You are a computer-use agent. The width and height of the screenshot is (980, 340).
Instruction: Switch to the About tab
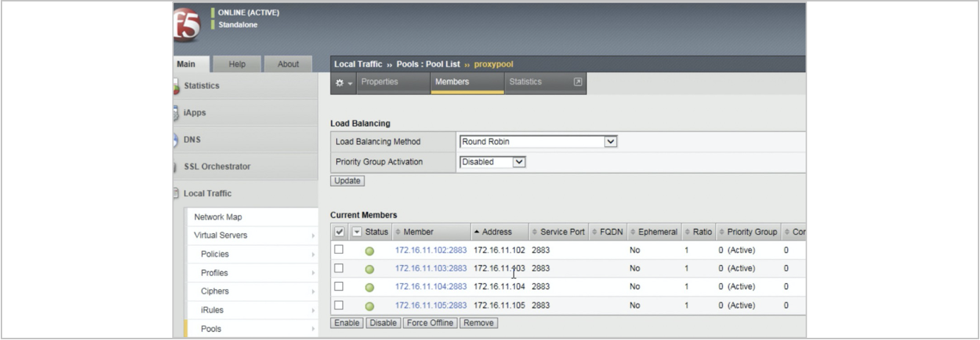pyautogui.click(x=288, y=64)
